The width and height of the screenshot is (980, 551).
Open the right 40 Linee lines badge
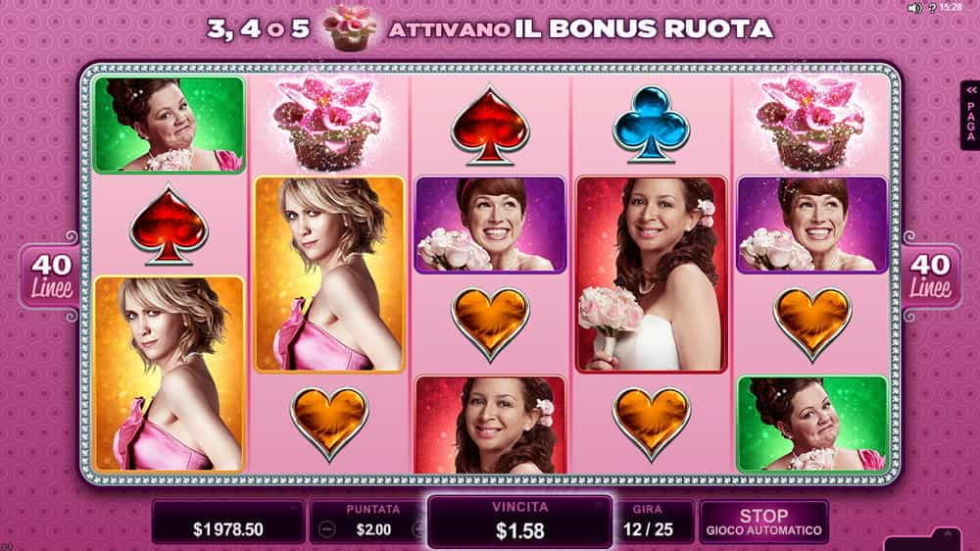(931, 275)
